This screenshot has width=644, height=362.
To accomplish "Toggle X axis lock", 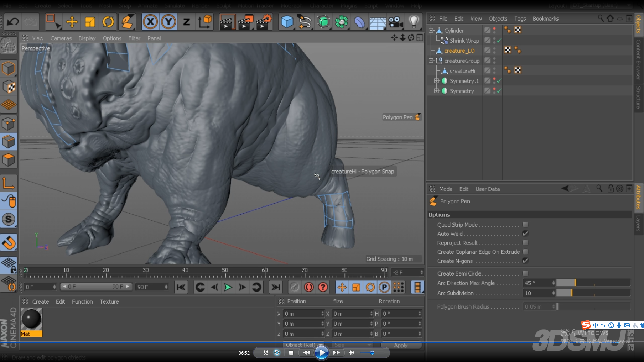I will tap(150, 22).
